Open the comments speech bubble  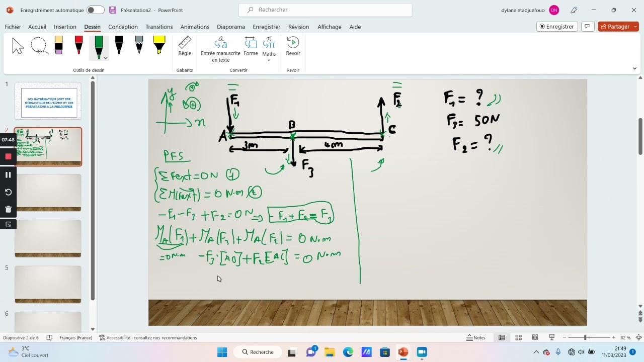(x=587, y=27)
